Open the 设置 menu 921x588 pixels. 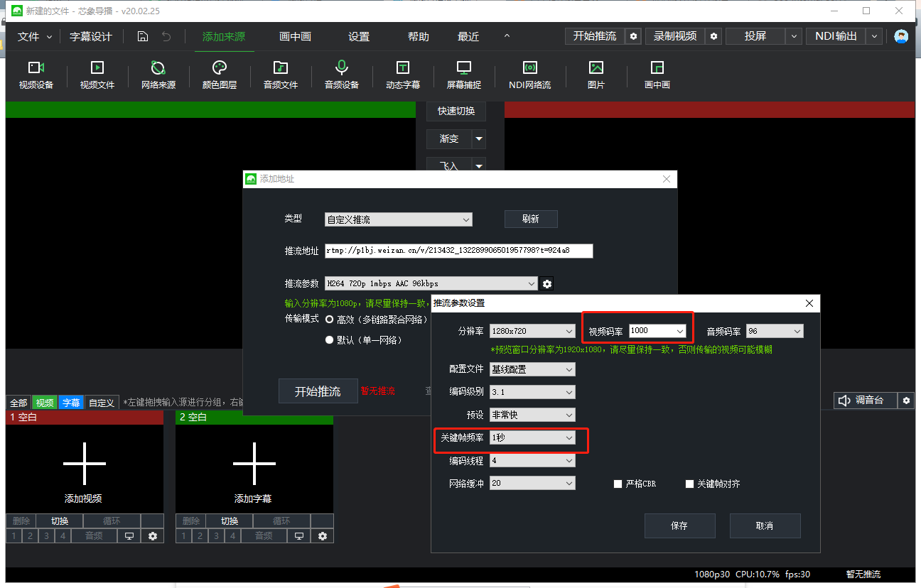tap(358, 37)
